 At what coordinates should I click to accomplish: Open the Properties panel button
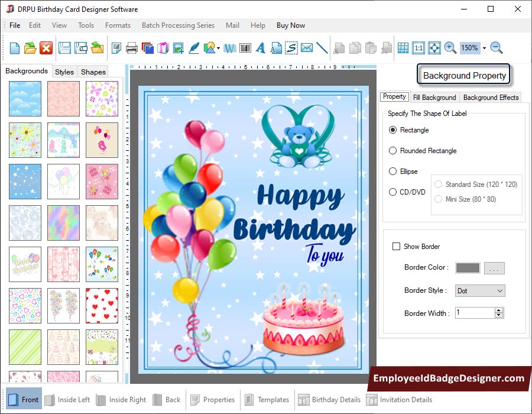pyautogui.click(x=213, y=400)
